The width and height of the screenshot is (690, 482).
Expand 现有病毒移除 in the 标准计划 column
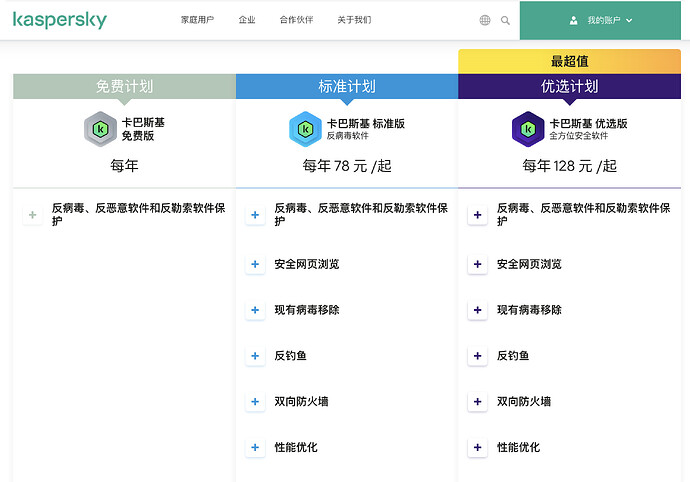click(x=255, y=310)
